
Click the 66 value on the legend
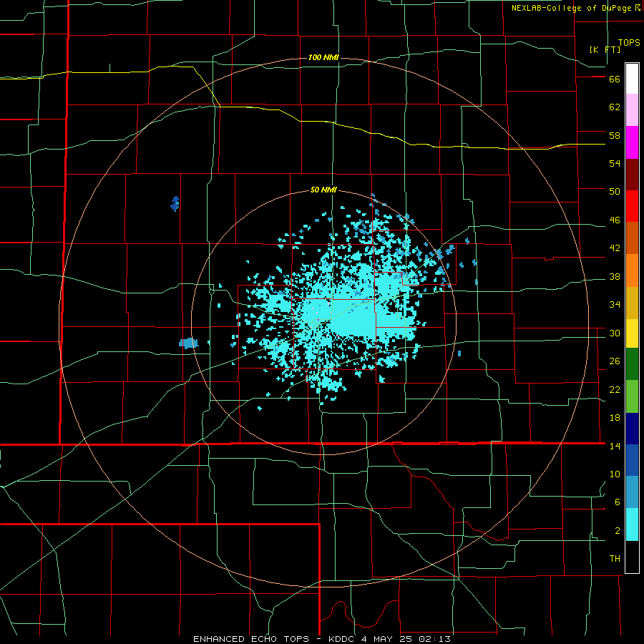tap(615, 79)
